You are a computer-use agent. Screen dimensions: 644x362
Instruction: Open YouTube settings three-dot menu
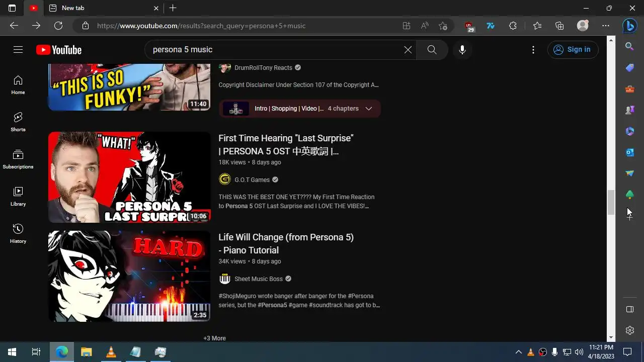coord(533,49)
